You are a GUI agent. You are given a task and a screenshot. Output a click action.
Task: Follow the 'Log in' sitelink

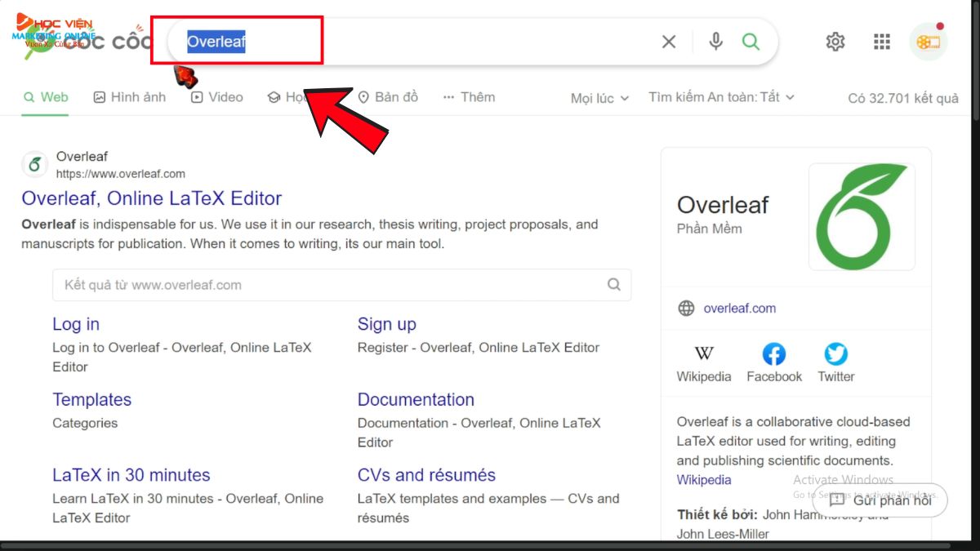[x=76, y=324]
